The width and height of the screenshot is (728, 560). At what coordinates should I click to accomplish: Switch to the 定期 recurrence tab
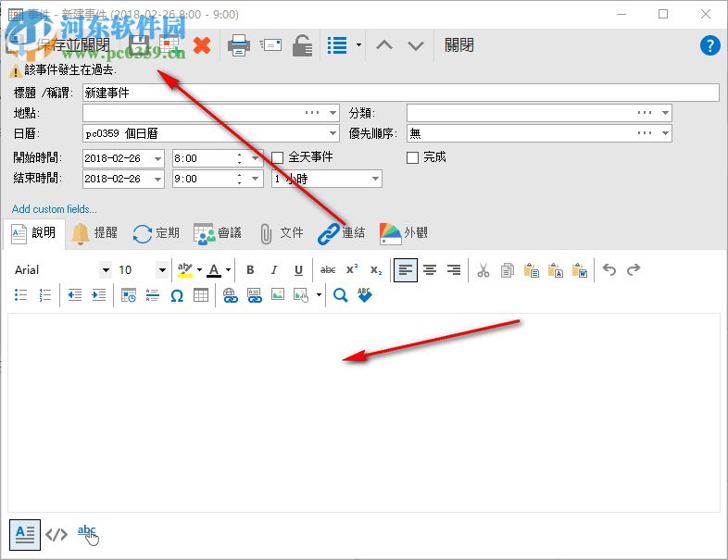(x=156, y=233)
